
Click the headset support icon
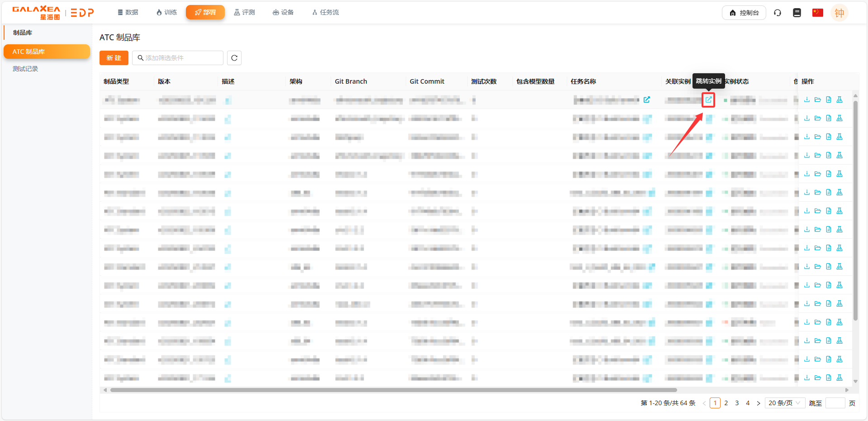pyautogui.click(x=778, y=13)
